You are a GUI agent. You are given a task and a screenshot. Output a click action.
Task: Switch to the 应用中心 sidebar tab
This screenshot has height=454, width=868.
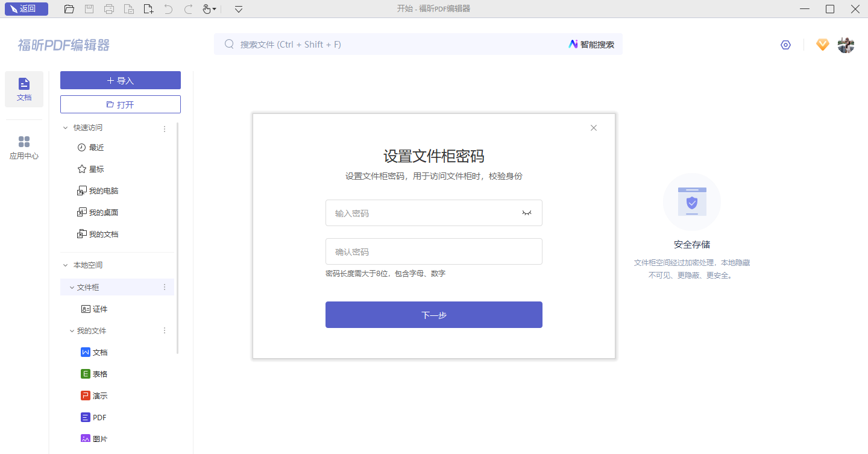coord(24,148)
